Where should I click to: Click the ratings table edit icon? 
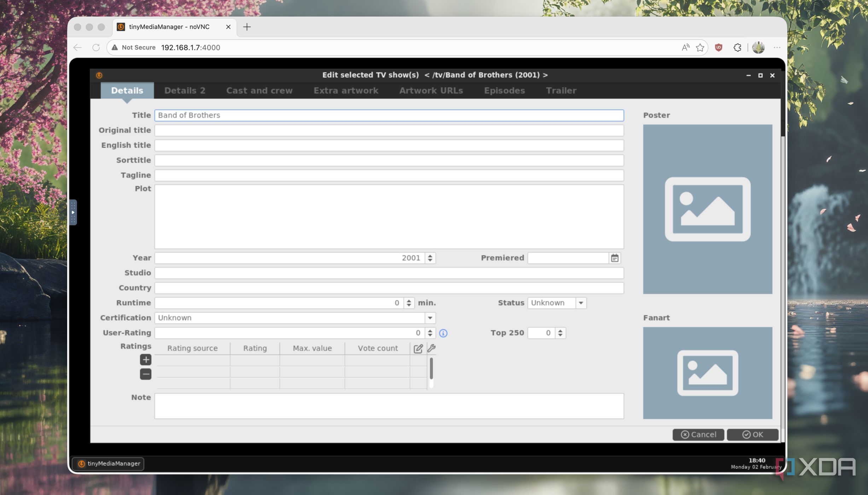(418, 349)
